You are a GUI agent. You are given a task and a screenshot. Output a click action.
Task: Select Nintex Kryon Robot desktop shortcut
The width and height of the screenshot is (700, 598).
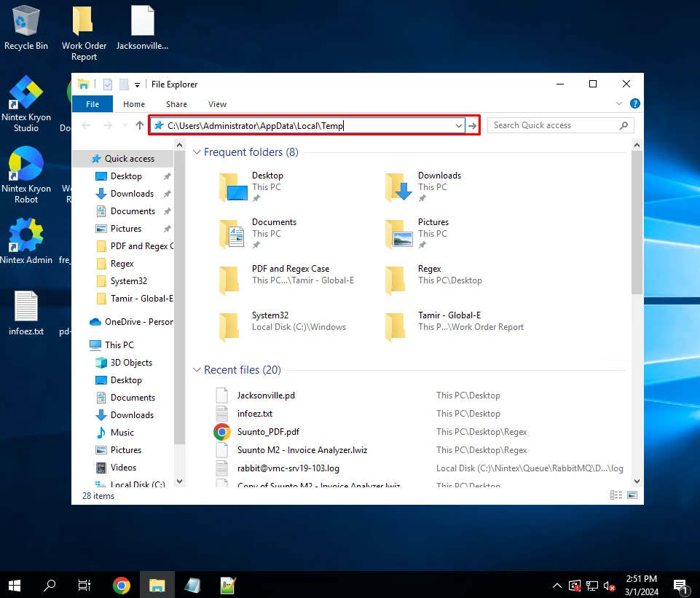pos(26,176)
